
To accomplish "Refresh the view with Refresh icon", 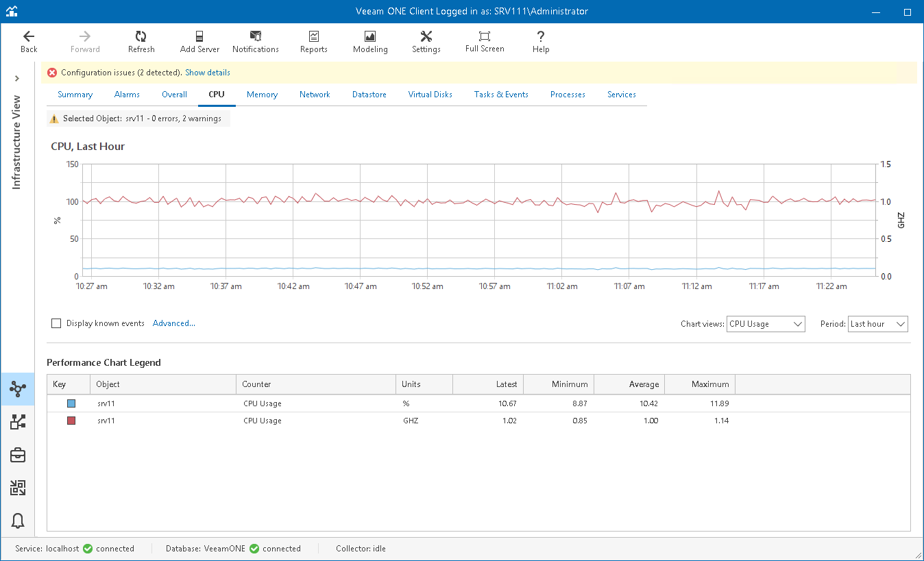I will (x=141, y=42).
